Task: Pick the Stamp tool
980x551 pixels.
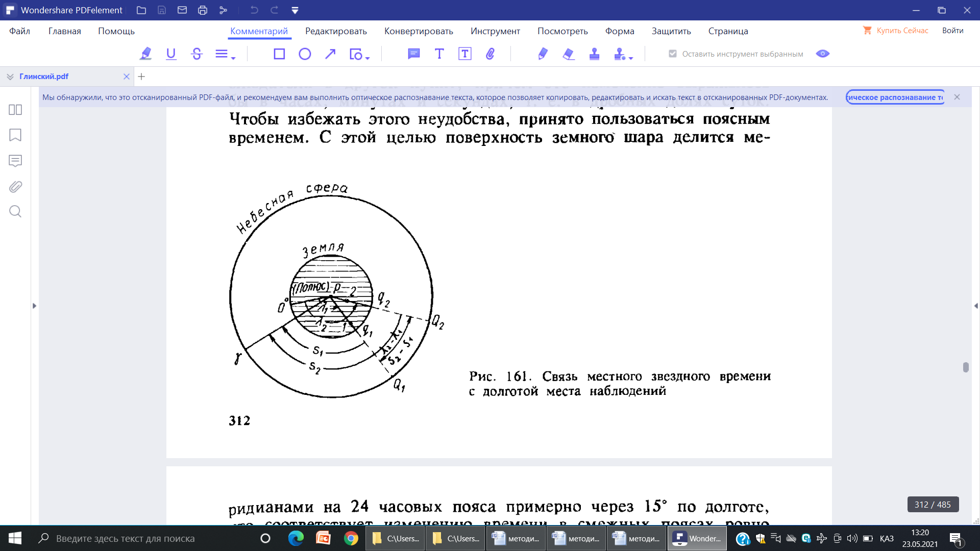Action: point(594,54)
